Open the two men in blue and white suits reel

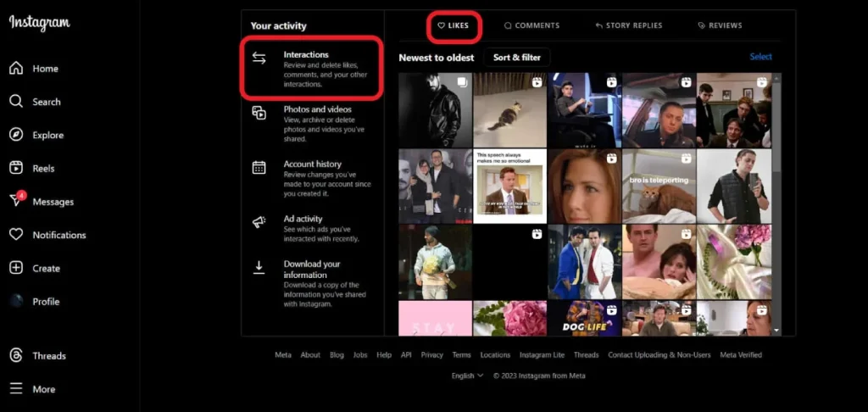click(x=585, y=262)
